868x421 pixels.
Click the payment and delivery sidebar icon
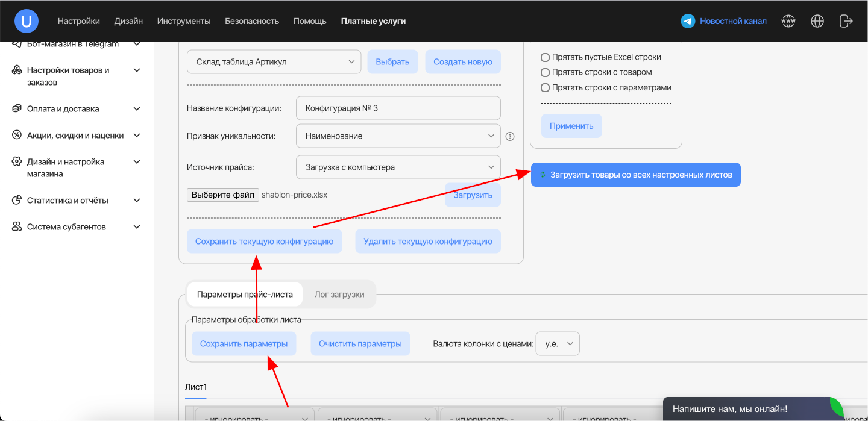click(x=17, y=109)
